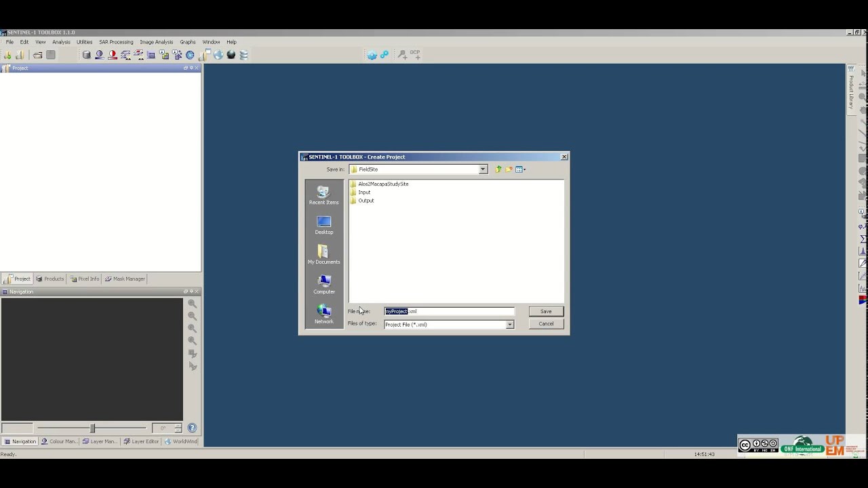Click the Navigation blue-square toolbar icon
The width and height of the screenshot is (868, 488).
click(x=151, y=55)
